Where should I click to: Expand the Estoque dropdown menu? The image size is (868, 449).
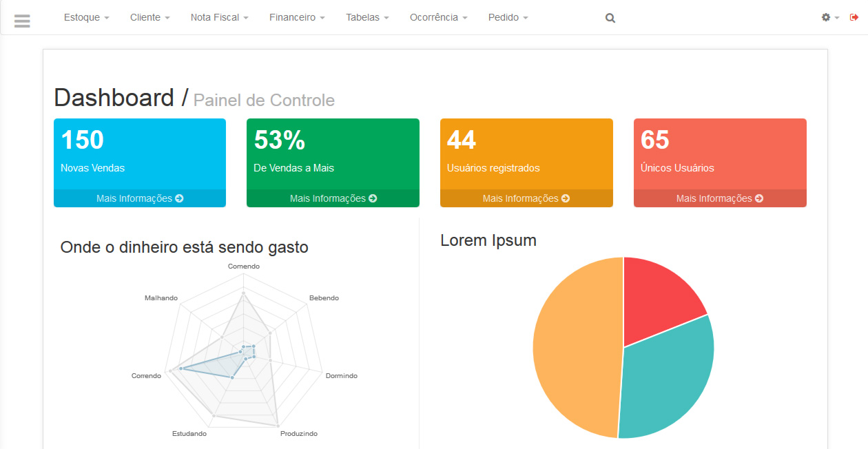(86, 17)
